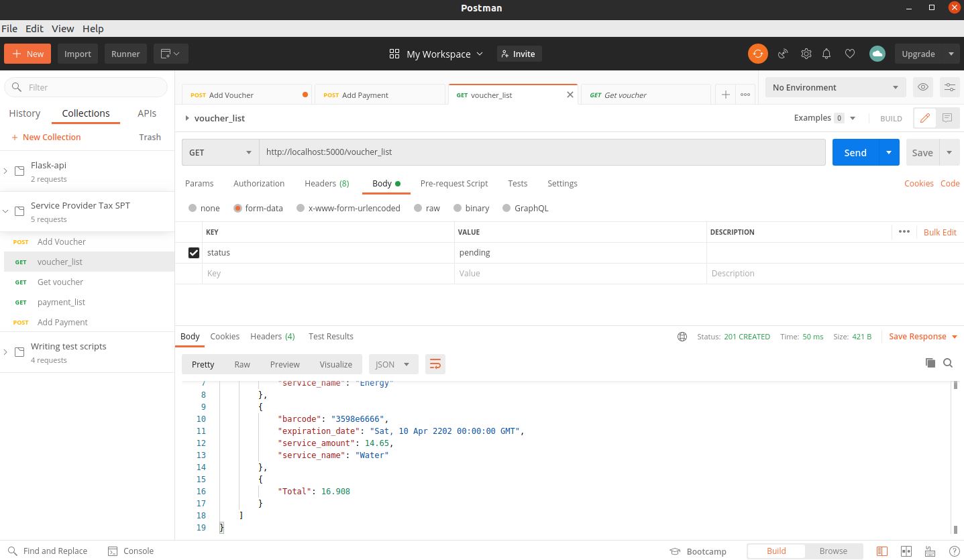The image size is (964, 560).
Task: Click the New button
Action: pyautogui.click(x=27, y=54)
